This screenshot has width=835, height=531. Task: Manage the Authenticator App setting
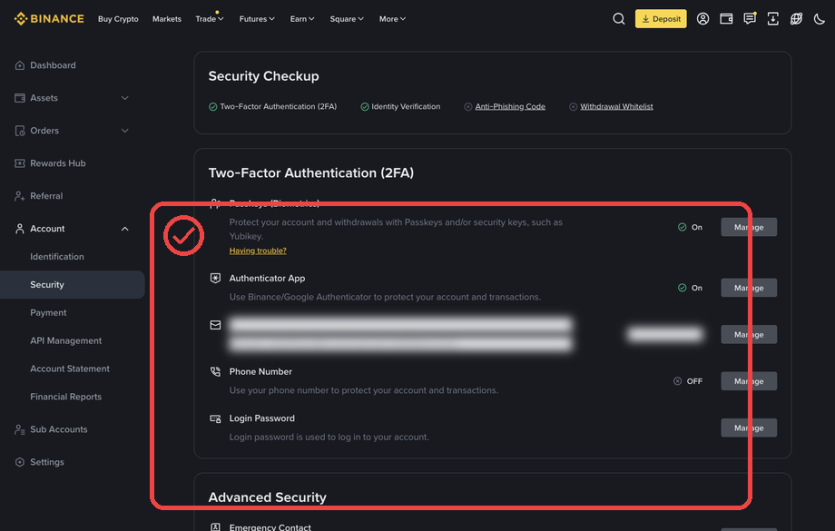(749, 288)
